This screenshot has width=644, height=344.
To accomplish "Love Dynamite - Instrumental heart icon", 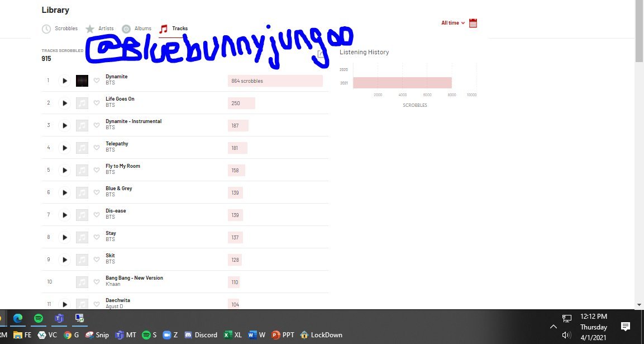I will 97,125.
